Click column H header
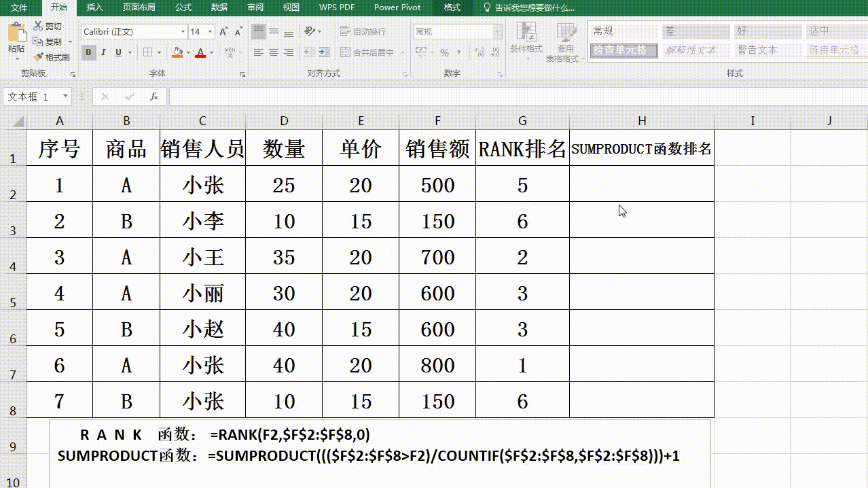The width and height of the screenshot is (868, 488). point(642,121)
